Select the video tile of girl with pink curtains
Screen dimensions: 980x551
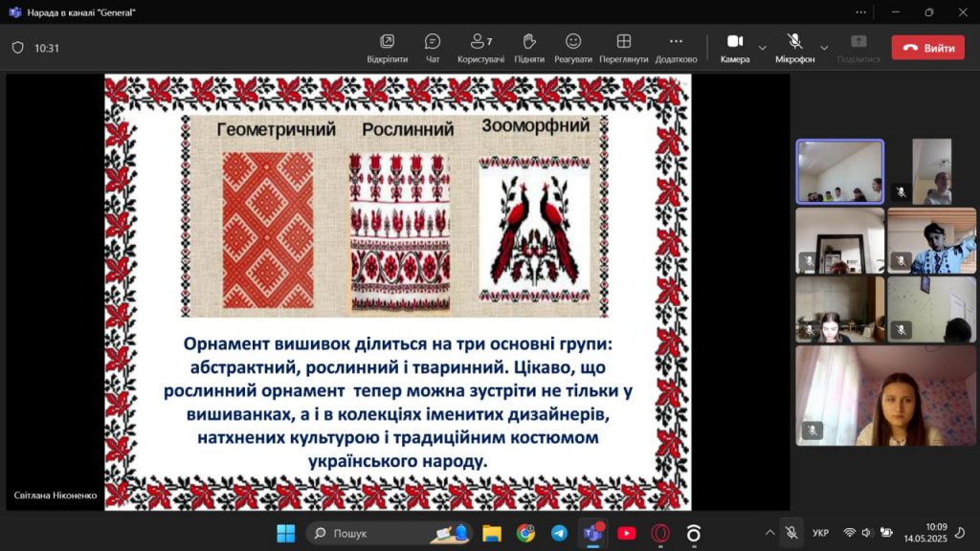click(885, 396)
